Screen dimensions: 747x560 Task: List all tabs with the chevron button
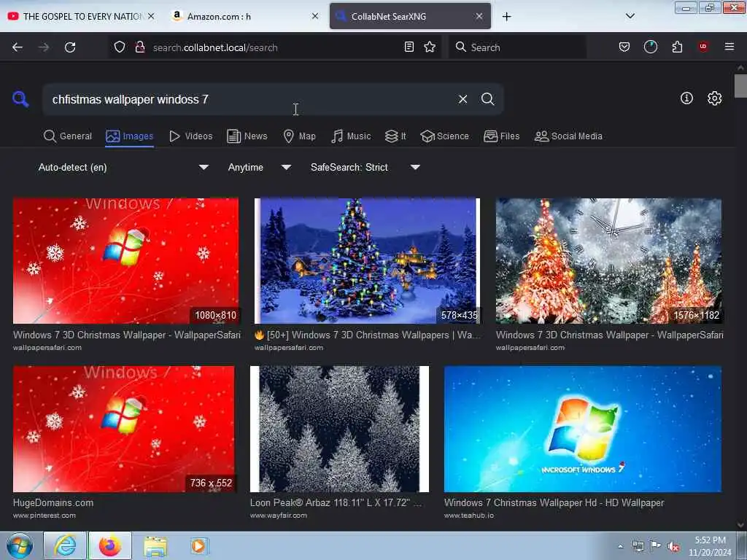630,16
